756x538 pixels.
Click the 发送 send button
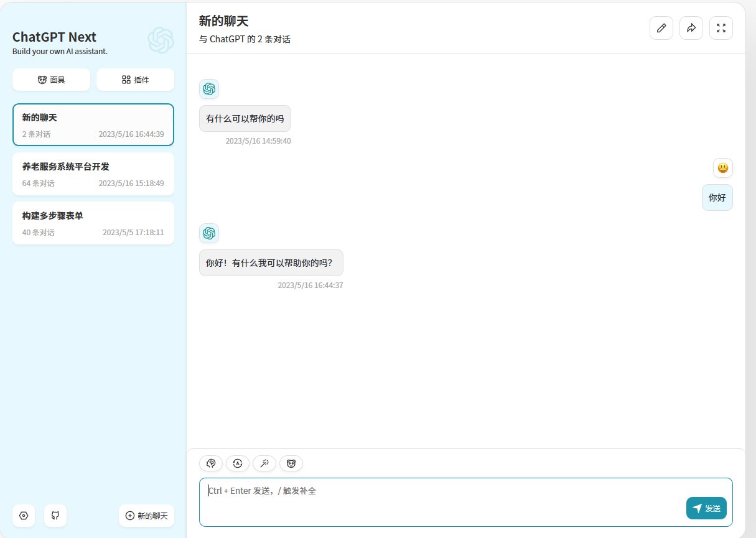click(706, 508)
